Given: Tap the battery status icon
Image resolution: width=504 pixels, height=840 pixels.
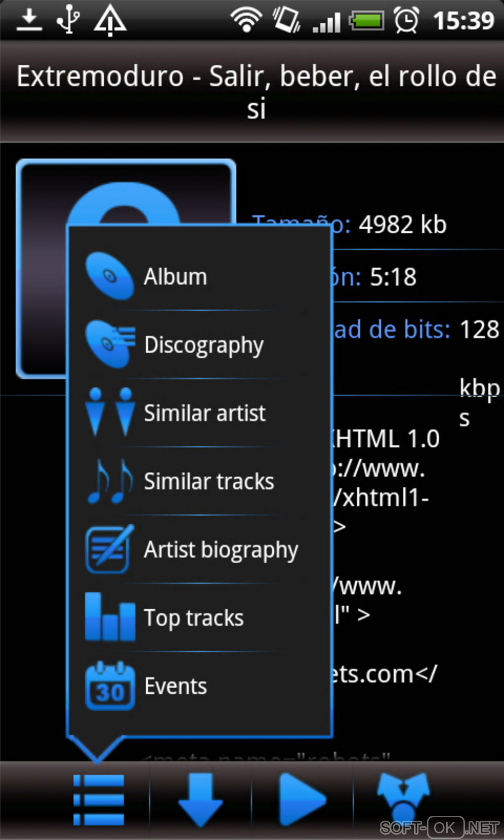Looking at the screenshot, I should click(366, 21).
